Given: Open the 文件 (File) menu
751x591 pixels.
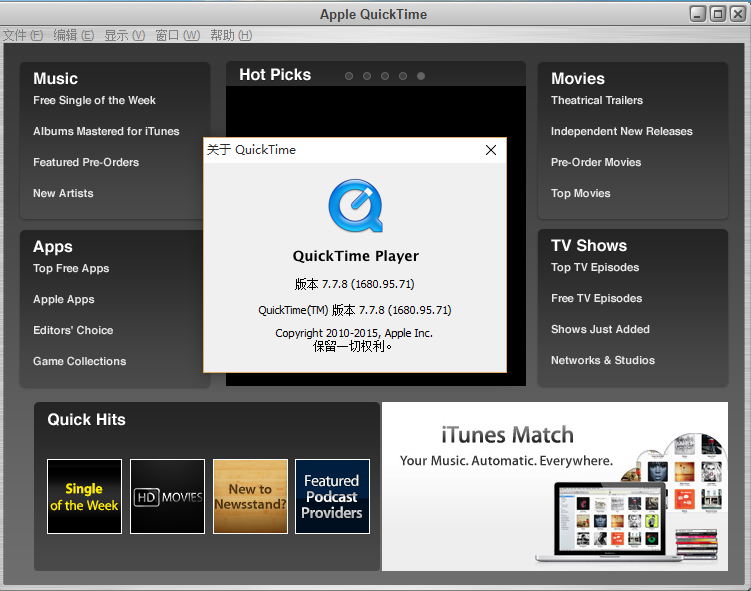Looking at the screenshot, I should point(22,35).
